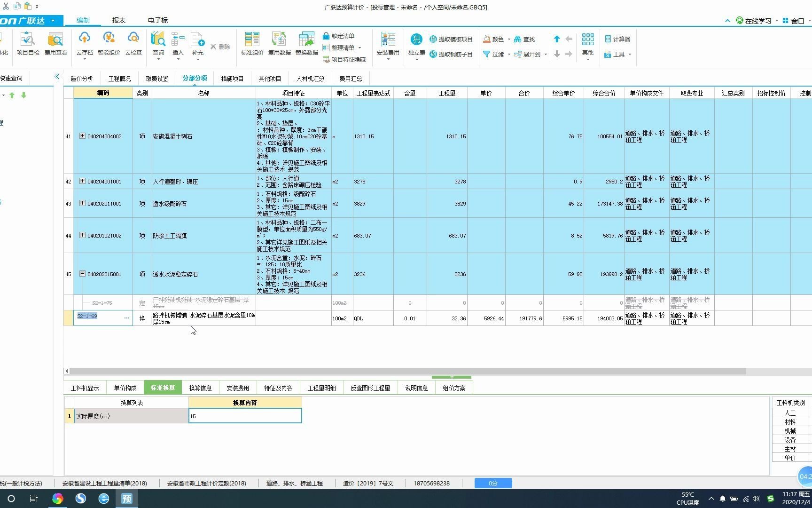Click the 编码 column header
The image size is (812, 508).
103,93
